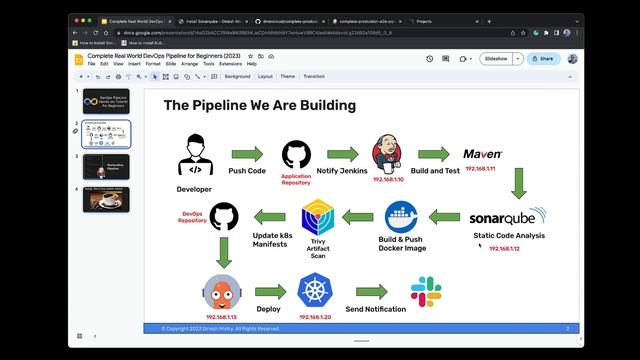Open the Google account avatar in Slides
Viewport: 640px width, 360px height.
tap(572, 59)
